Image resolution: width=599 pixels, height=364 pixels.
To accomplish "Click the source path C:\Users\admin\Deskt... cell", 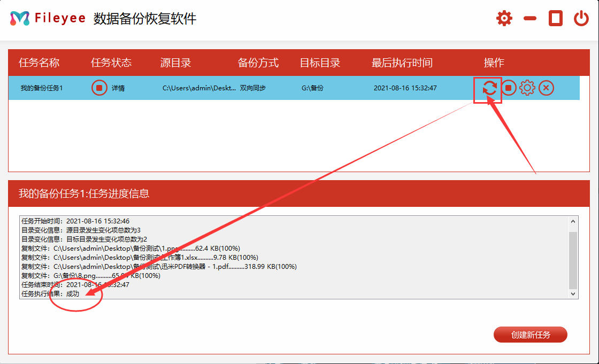I will pos(199,88).
